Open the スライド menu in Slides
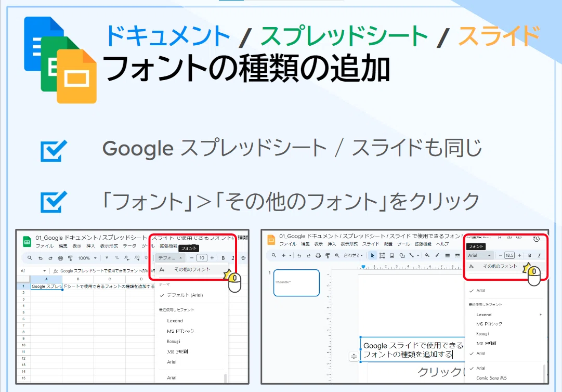This screenshot has height=392, width=562. pyautogui.click(x=371, y=244)
